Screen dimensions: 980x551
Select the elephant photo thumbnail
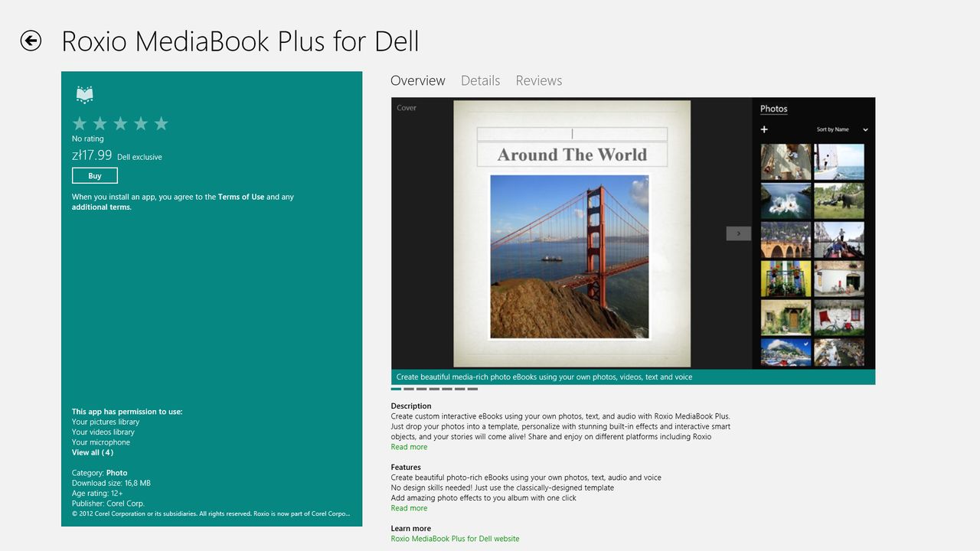(x=839, y=201)
